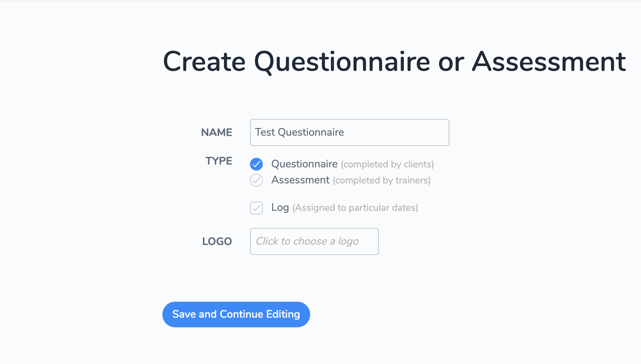The width and height of the screenshot is (641, 364).
Task: Click inside the Name text field
Action: pos(349,132)
